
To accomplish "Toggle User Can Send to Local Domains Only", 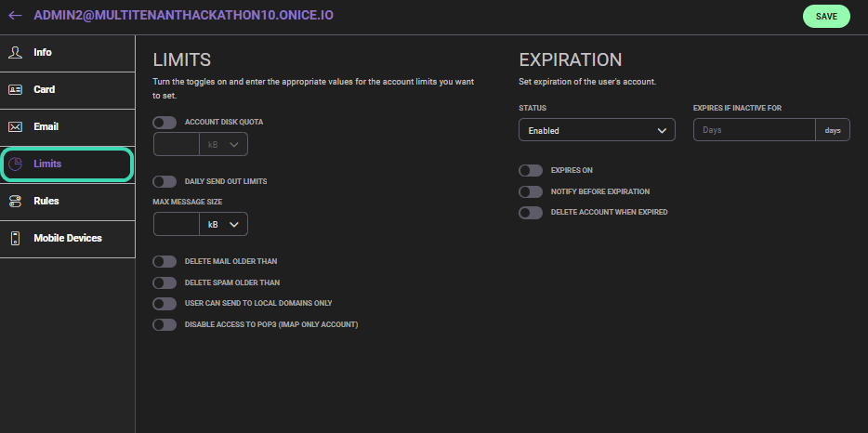I will pos(164,304).
